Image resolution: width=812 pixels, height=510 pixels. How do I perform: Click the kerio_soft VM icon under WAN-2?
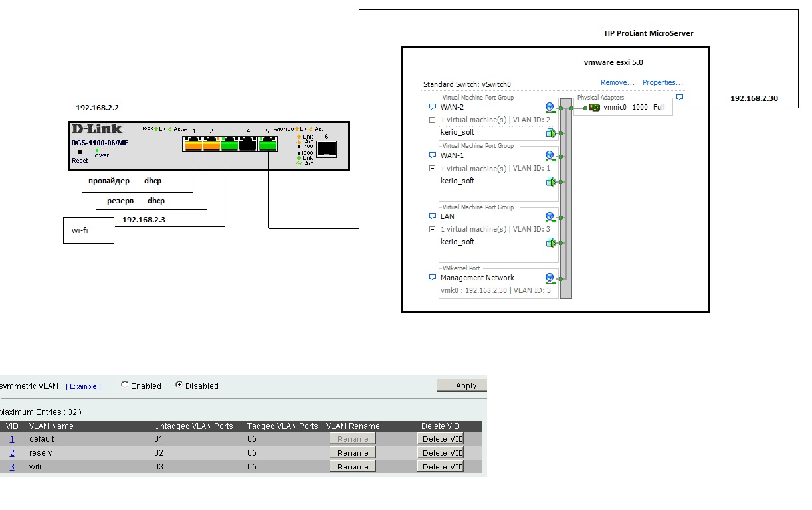click(550, 133)
